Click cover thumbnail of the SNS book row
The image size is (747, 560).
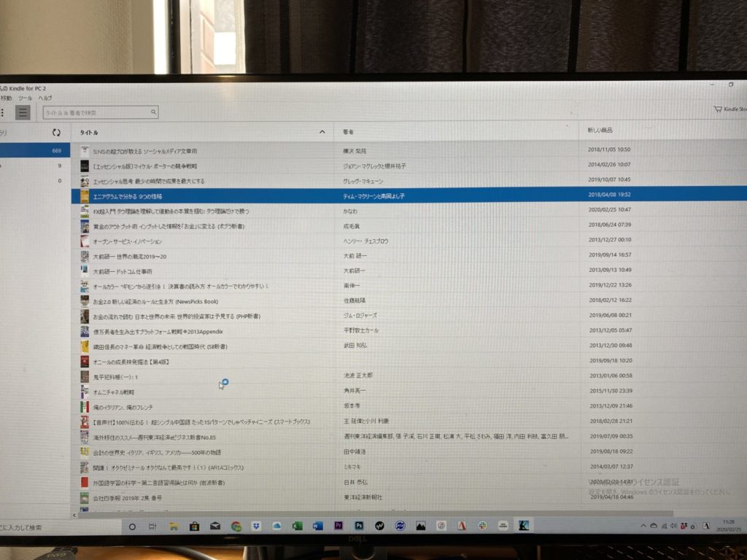coord(85,151)
